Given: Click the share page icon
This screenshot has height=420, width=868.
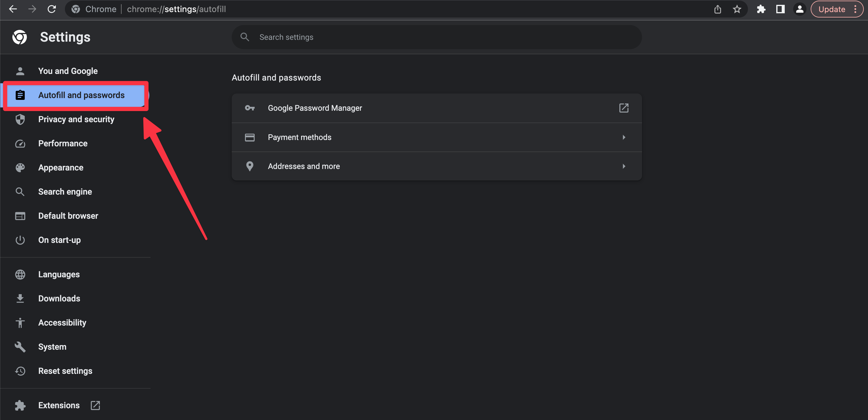Looking at the screenshot, I should point(718,9).
